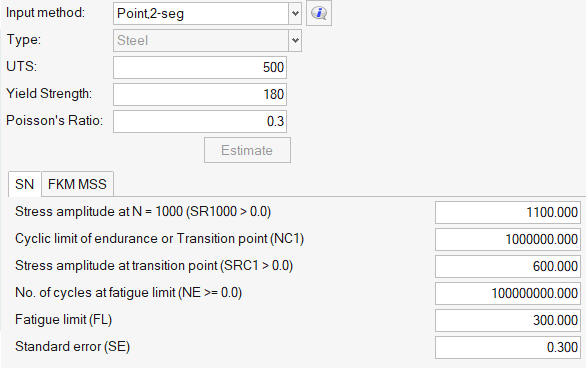Select the Point,2-seg combo box
The width and height of the screenshot is (586, 368).
click(207, 13)
